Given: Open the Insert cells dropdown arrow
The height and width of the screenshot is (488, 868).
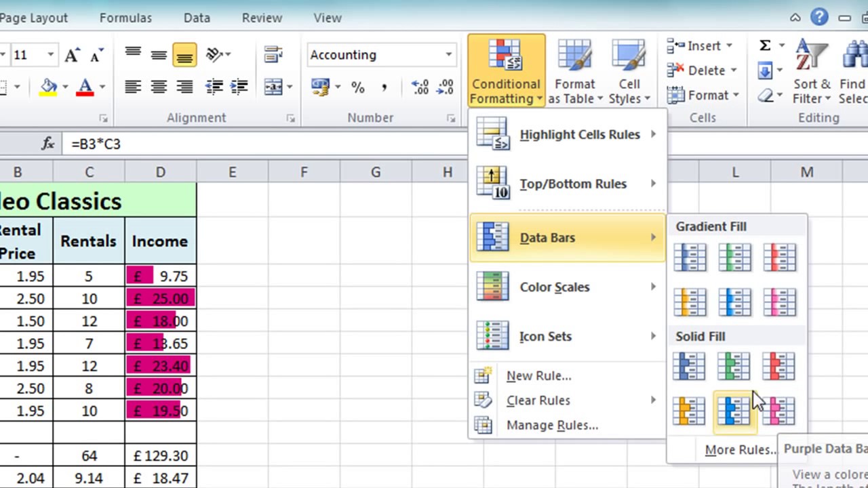Looking at the screenshot, I should click(x=729, y=45).
